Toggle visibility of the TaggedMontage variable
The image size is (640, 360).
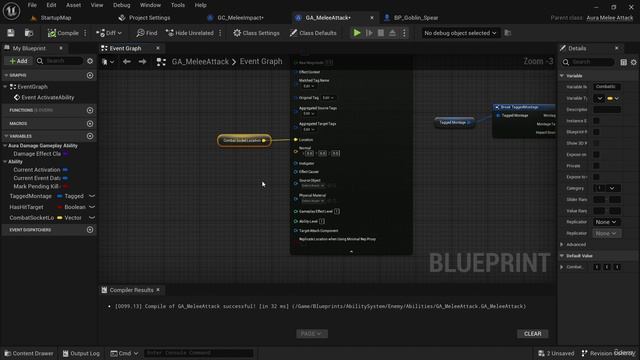(92, 196)
